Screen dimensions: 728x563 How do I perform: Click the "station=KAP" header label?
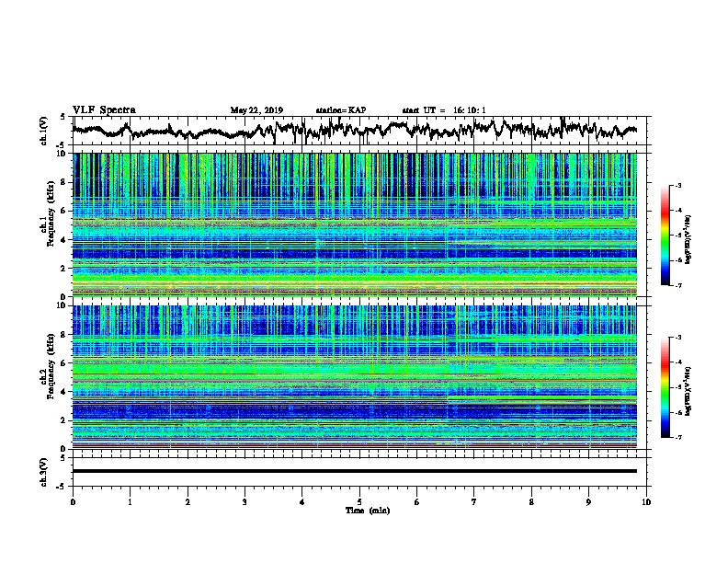(341, 110)
